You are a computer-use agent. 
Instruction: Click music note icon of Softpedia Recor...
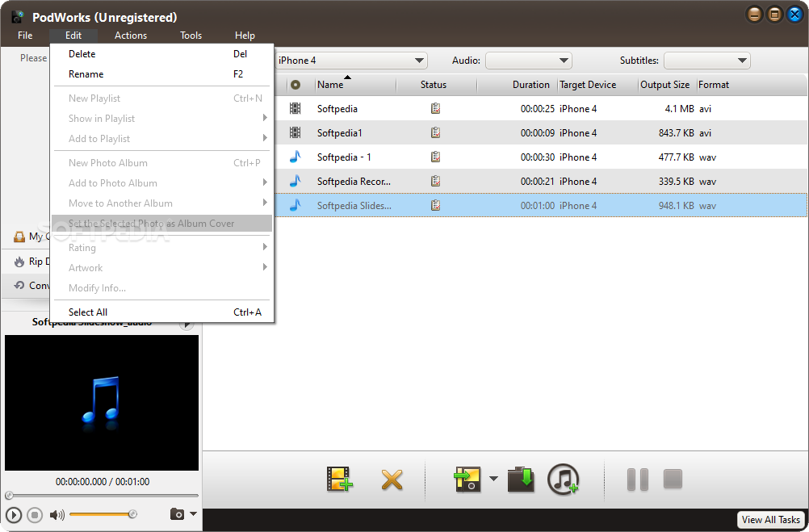coord(296,181)
